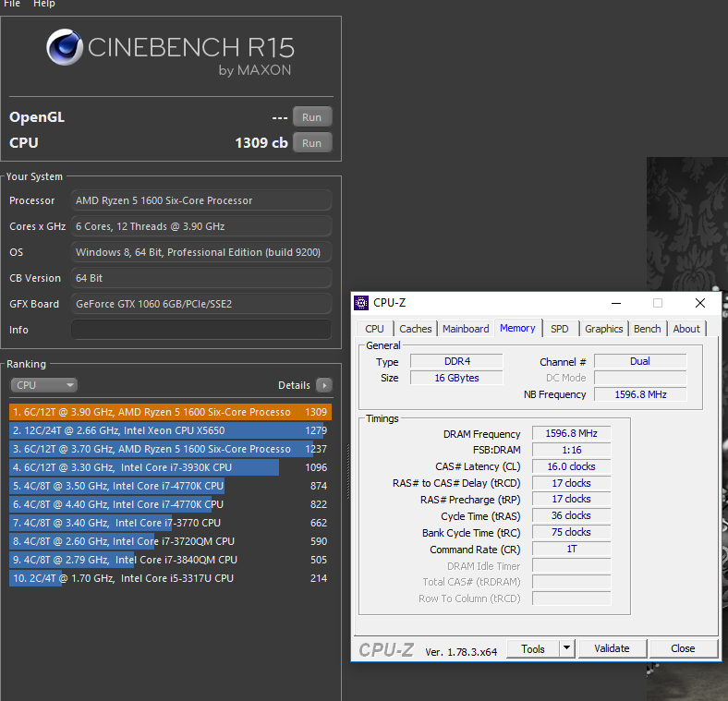
Task: Select the Memory tab in CPU-Z
Action: click(x=517, y=328)
